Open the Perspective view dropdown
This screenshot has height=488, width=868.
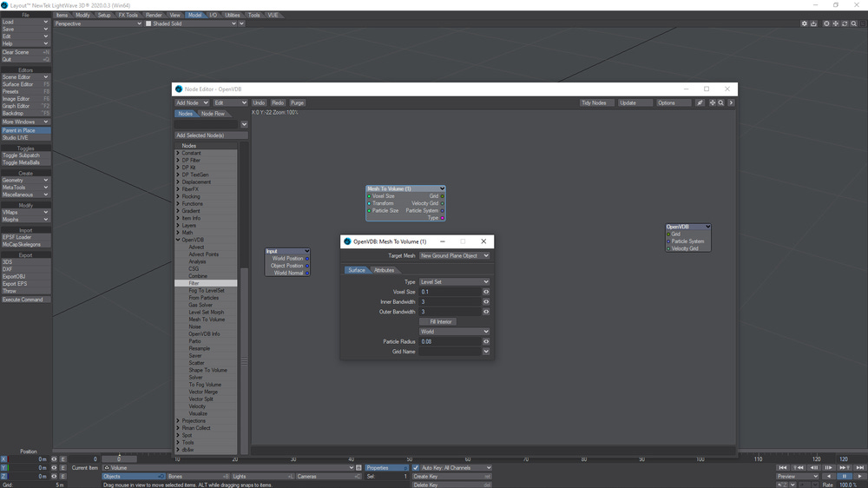coord(98,23)
